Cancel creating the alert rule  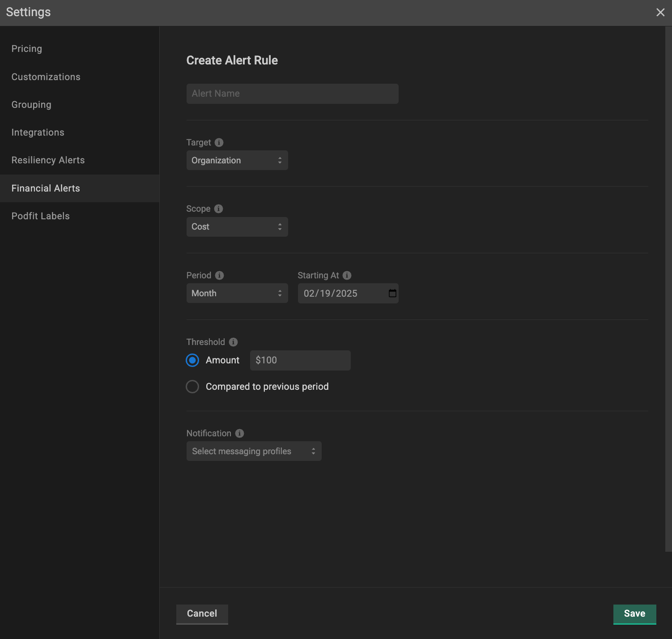202,613
